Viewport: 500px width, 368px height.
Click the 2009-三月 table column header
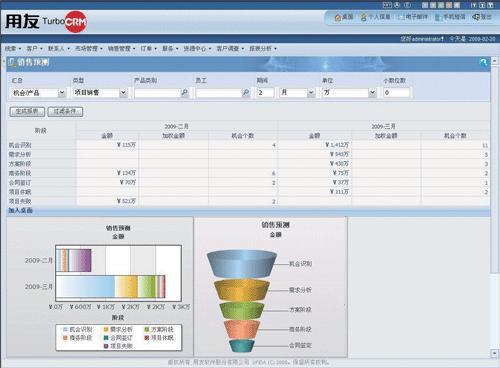coord(383,127)
